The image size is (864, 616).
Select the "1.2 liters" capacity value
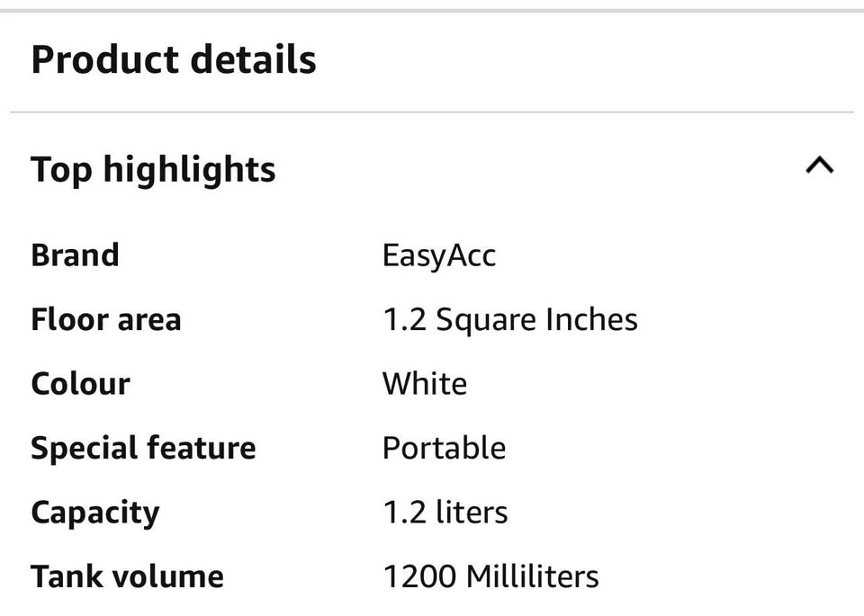click(445, 513)
